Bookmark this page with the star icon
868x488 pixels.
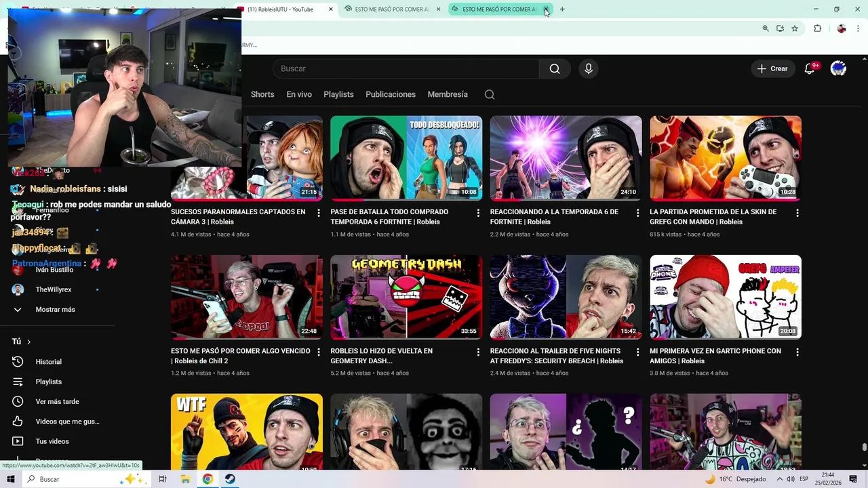[x=795, y=28]
